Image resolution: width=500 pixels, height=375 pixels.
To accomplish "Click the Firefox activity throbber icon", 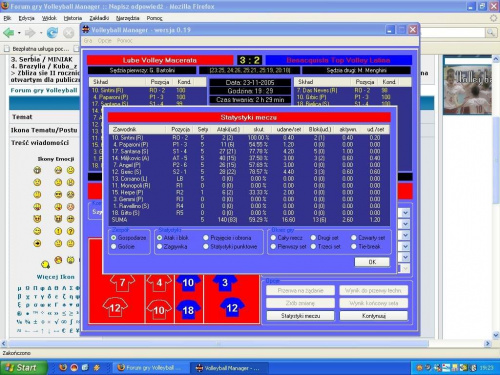I will pos(493,18).
